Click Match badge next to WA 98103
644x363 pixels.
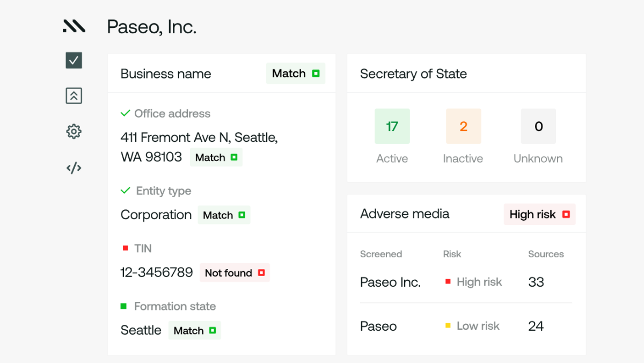[216, 157]
